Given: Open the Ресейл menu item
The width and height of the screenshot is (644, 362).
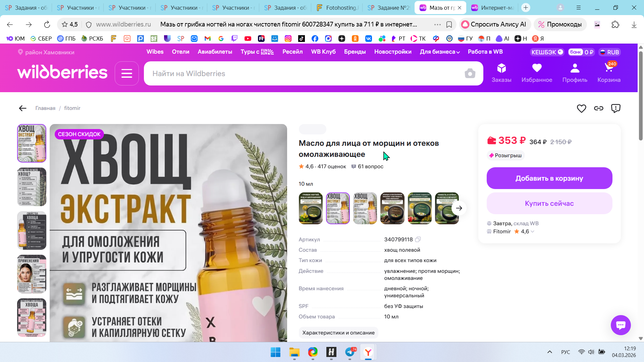Looking at the screenshot, I should pyautogui.click(x=292, y=52).
